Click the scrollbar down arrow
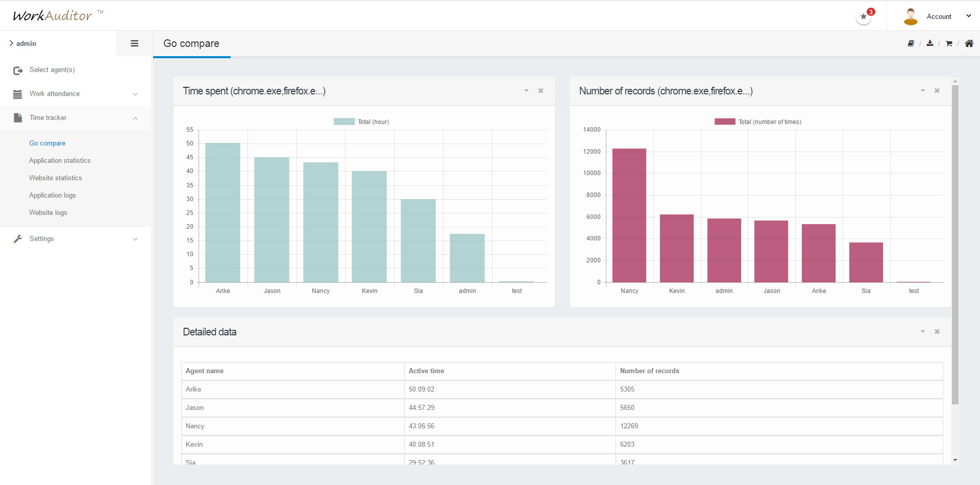This screenshot has height=485, width=980. [955, 460]
